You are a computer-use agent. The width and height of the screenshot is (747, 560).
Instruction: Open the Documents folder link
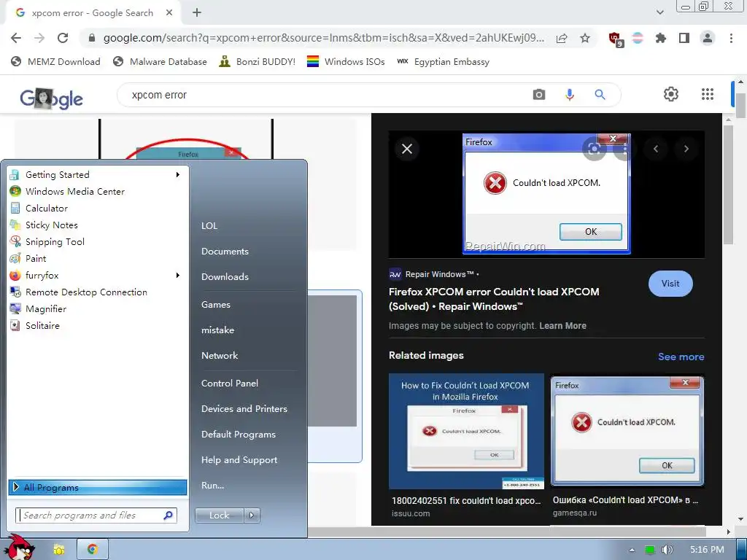point(225,252)
